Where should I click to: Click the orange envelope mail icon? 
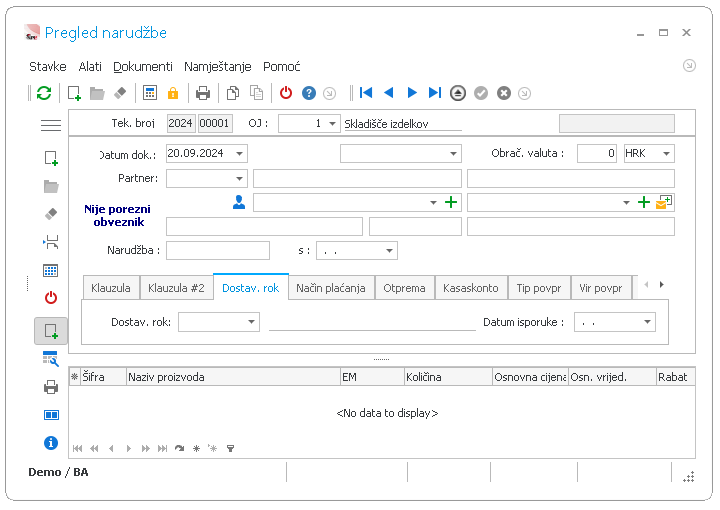pyautogui.click(x=664, y=202)
